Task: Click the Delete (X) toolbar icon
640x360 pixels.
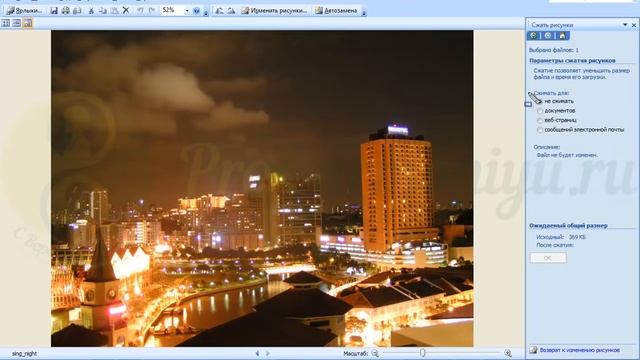Action: click(126, 11)
